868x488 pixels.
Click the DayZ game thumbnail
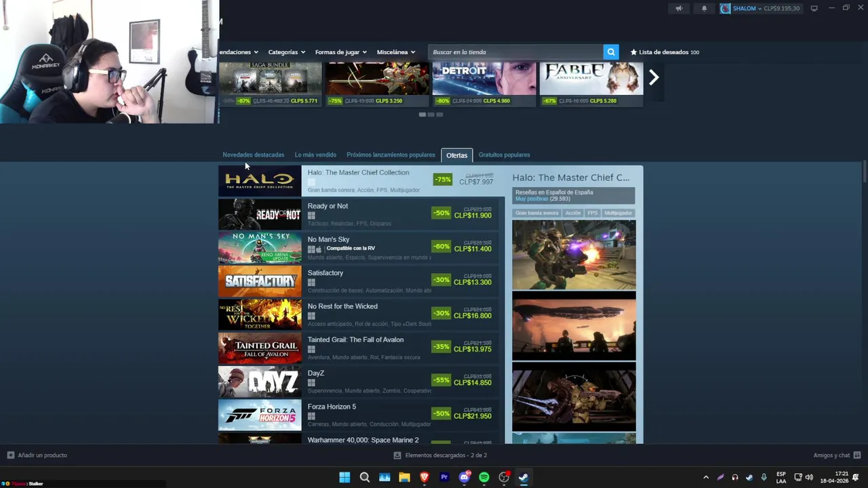(260, 382)
